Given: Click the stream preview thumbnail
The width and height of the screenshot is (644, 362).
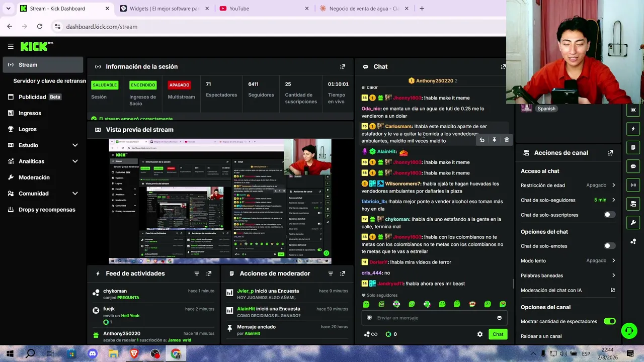Looking at the screenshot, I should 220,202.
